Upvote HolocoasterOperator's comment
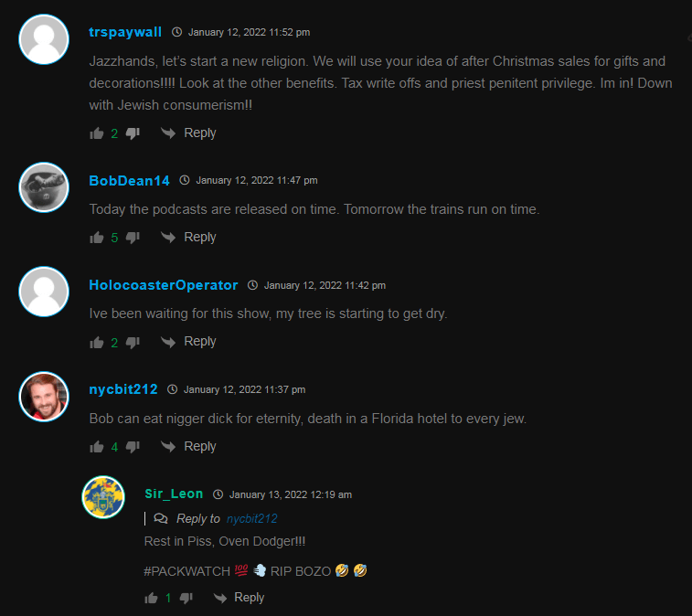This screenshot has width=692, height=616. (x=97, y=342)
